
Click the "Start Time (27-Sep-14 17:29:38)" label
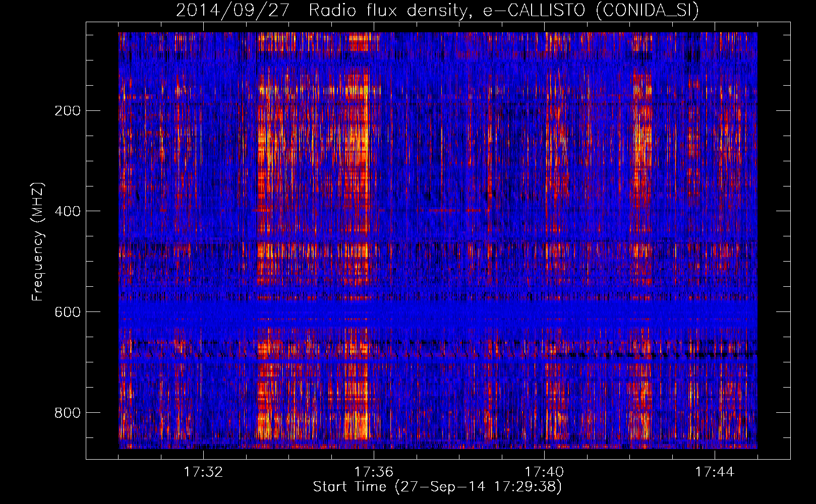437,486
